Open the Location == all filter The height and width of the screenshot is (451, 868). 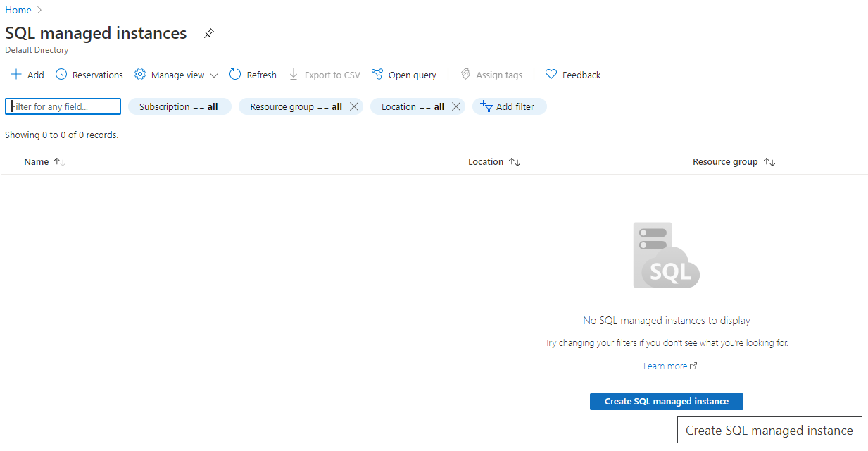(413, 106)
